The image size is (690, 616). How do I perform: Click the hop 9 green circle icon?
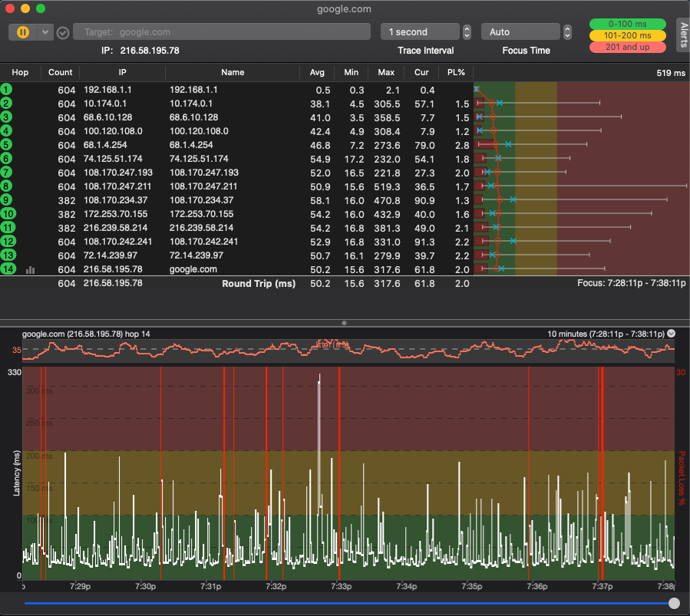tap(6, 200)
